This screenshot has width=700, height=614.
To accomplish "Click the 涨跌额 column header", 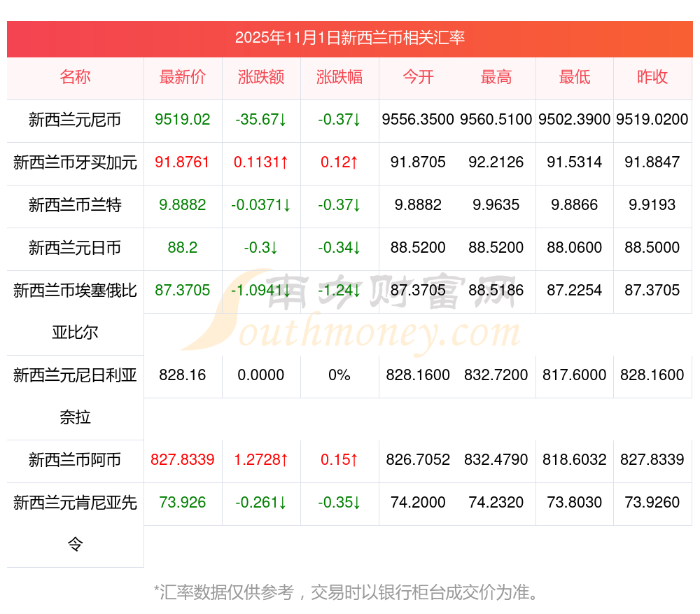I will coord(261,77).
